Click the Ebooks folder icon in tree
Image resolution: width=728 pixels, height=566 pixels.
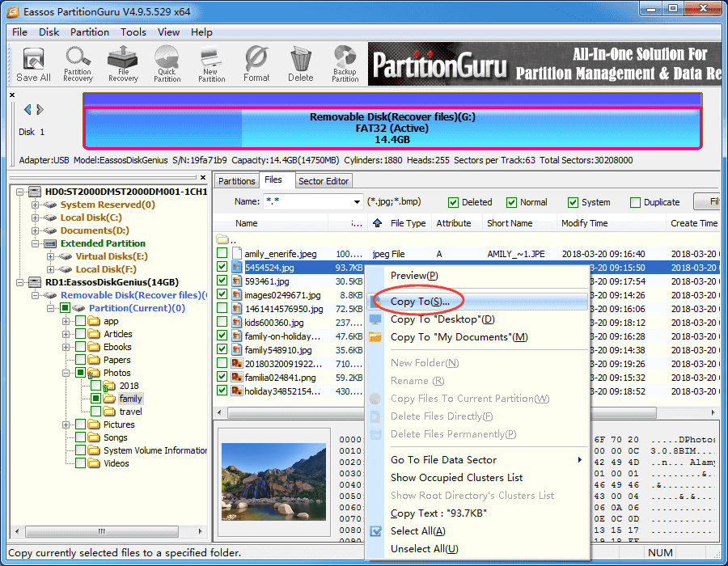coord(95,347)
